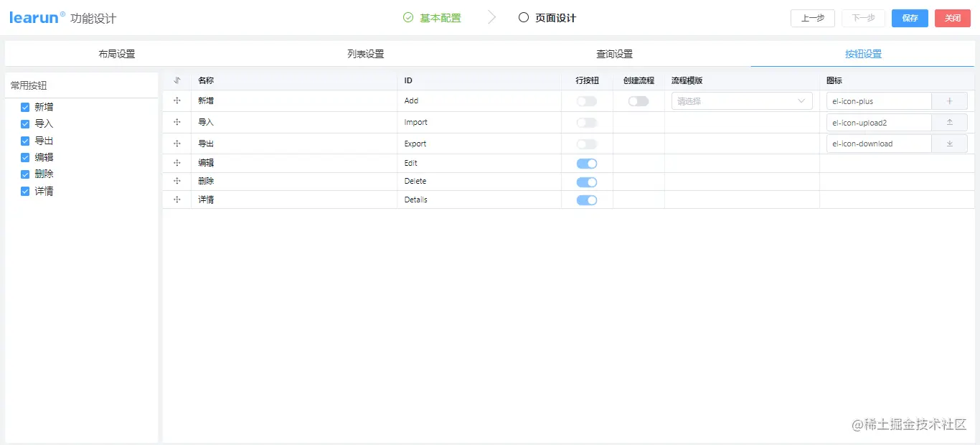This screenshot has height=445, width=980.
Task: Switch to the 布局设置 tab
Action: click(117, 54)
